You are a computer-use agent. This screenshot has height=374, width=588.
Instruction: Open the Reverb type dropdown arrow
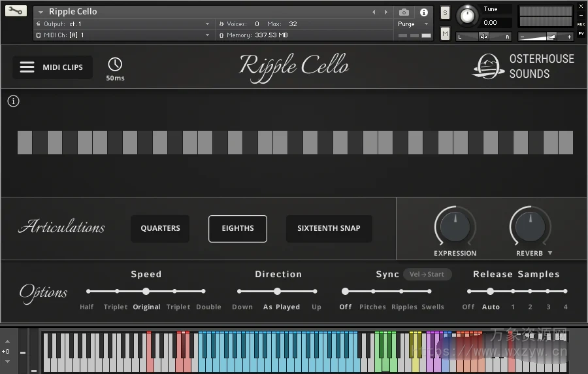[550, 253]
